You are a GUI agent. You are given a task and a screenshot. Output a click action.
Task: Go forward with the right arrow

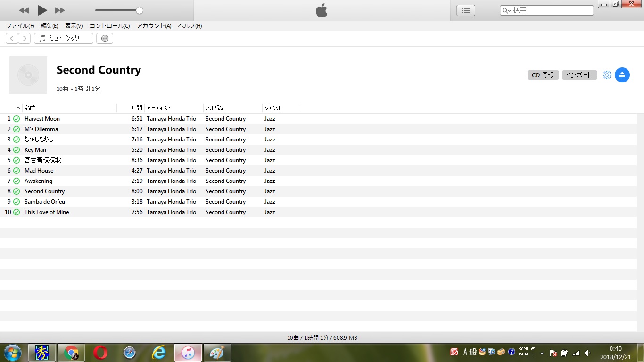24,39
